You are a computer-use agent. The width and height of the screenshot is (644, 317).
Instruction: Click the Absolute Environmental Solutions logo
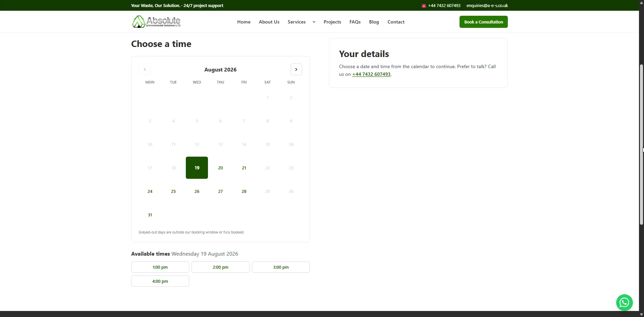click(156, 22)
